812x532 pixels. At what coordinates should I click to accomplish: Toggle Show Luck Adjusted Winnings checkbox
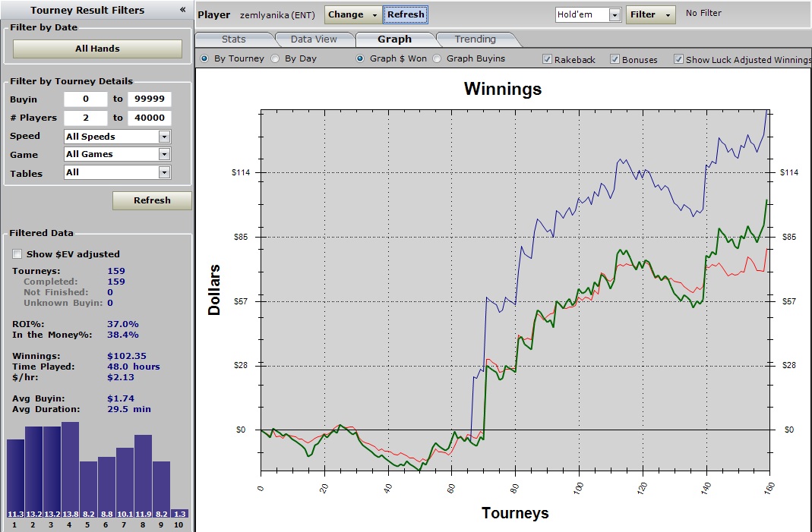(x=678, y=59)
